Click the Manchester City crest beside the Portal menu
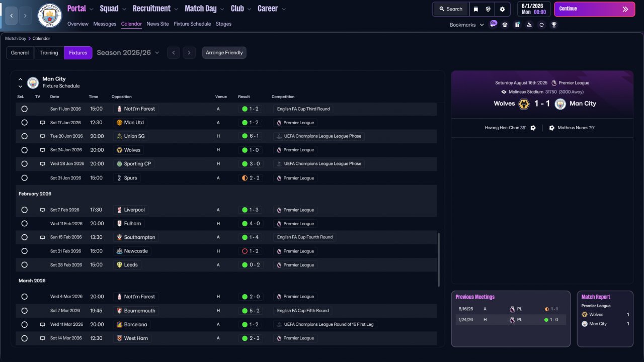 coord(50,16)
